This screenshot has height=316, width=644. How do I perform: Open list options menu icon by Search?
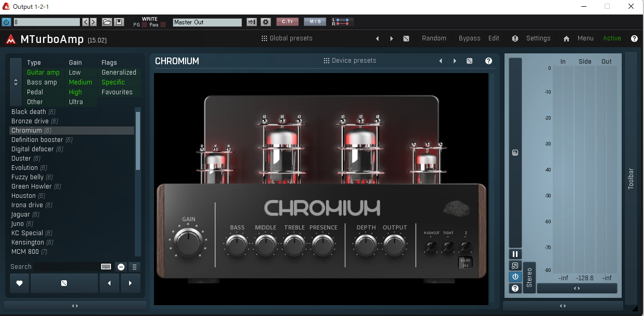tap(134, 267)
